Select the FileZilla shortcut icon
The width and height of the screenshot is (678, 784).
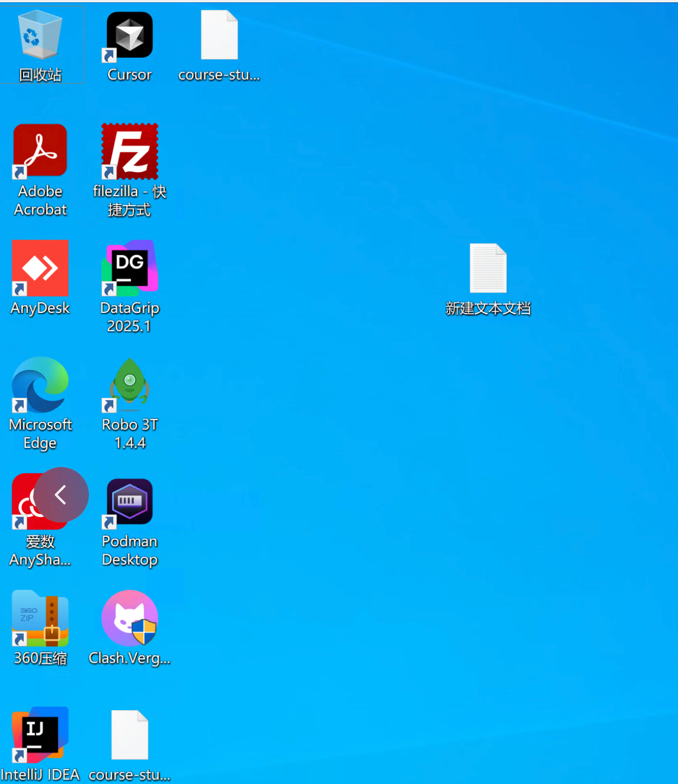129,151
